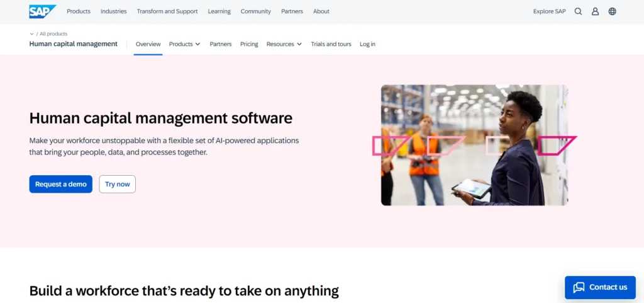Screen dimensions: 644x303
Task: Open the Learning menu
Action: click(x=219, y=11)
